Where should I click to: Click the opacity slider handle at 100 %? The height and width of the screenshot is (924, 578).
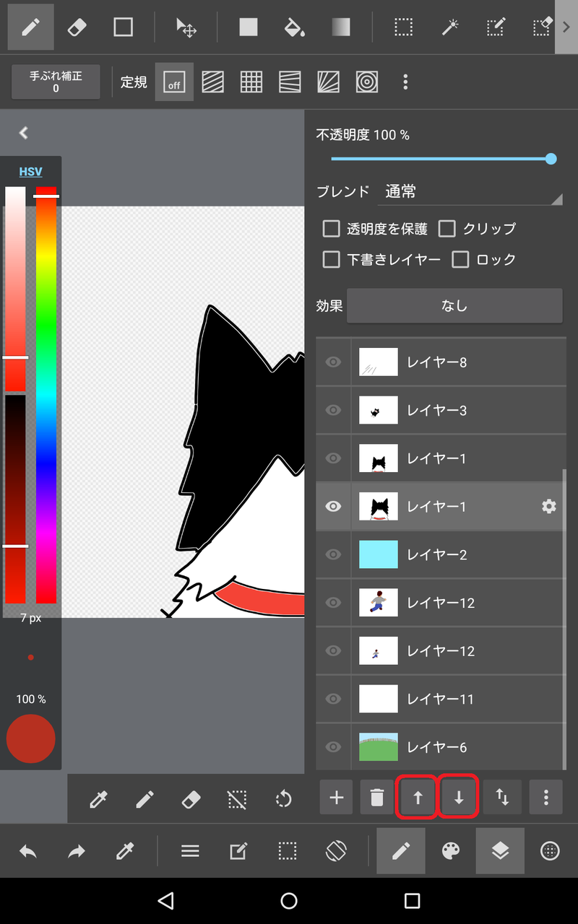tap(551, 159)
